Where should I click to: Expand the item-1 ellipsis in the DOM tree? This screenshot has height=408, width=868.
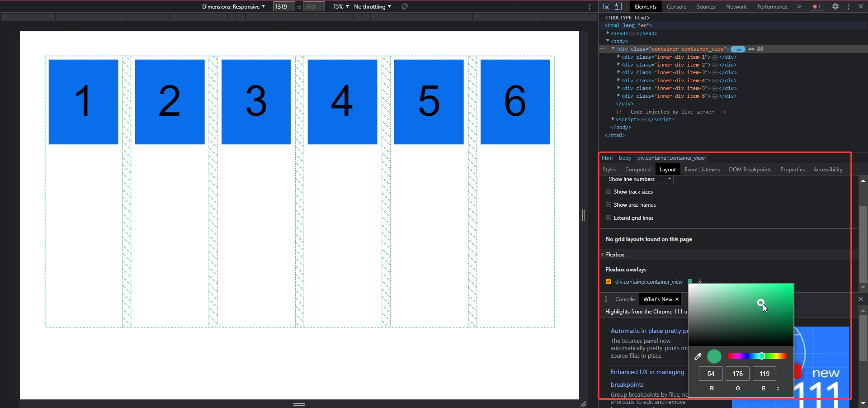714,57
